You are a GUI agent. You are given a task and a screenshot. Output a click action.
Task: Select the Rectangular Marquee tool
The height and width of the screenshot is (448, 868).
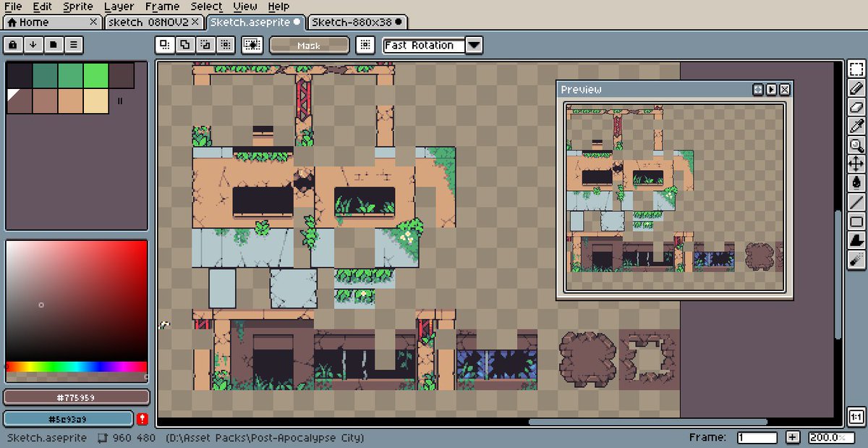coord(856,70)
